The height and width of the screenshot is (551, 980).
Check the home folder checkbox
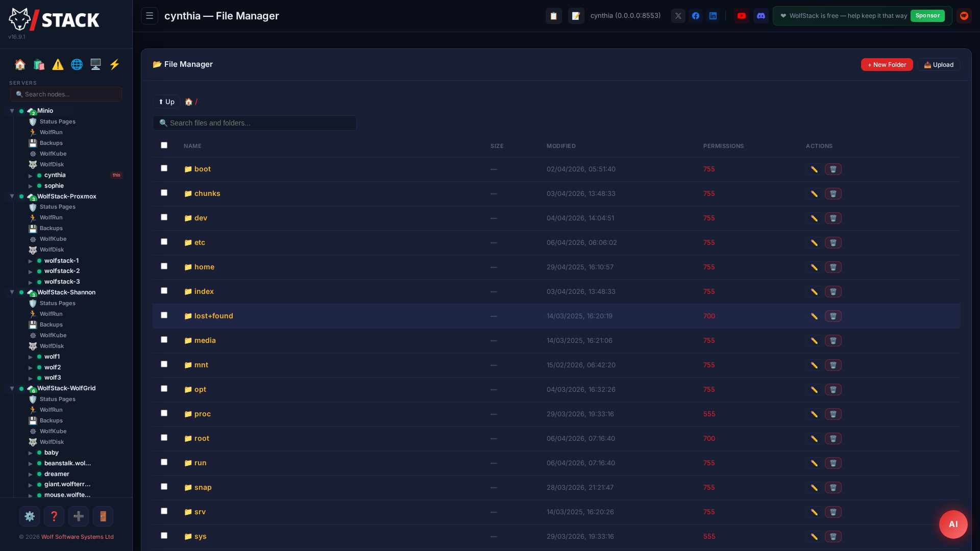pyautogui.click(x=164, y=266)
